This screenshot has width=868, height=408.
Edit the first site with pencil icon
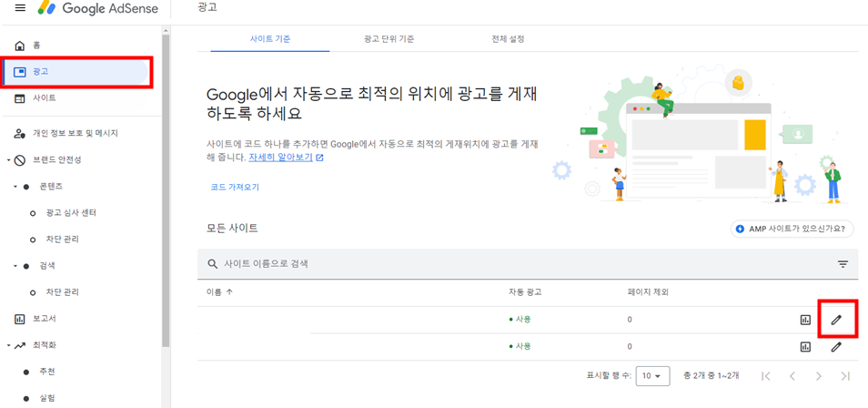(836, 320)
